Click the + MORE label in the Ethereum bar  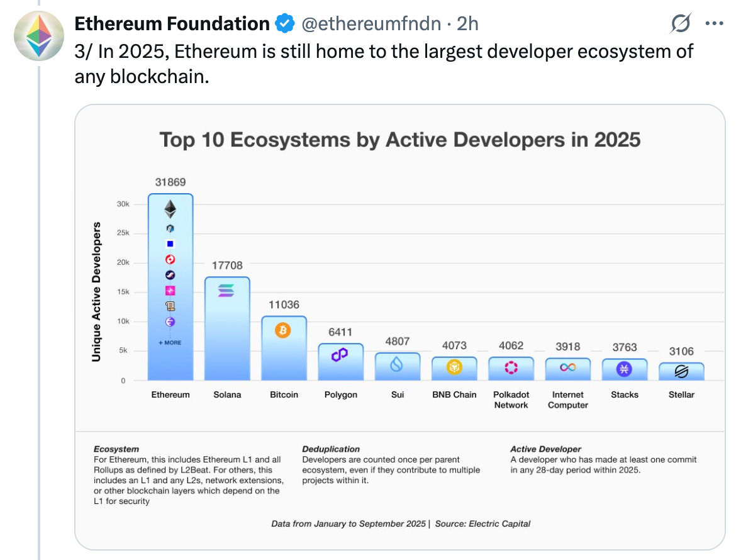(170, 343)
